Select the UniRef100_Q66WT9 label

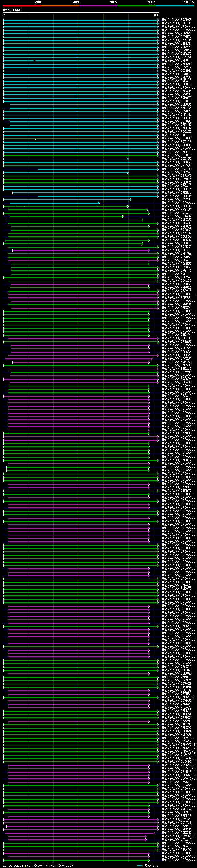coord(176,676)
